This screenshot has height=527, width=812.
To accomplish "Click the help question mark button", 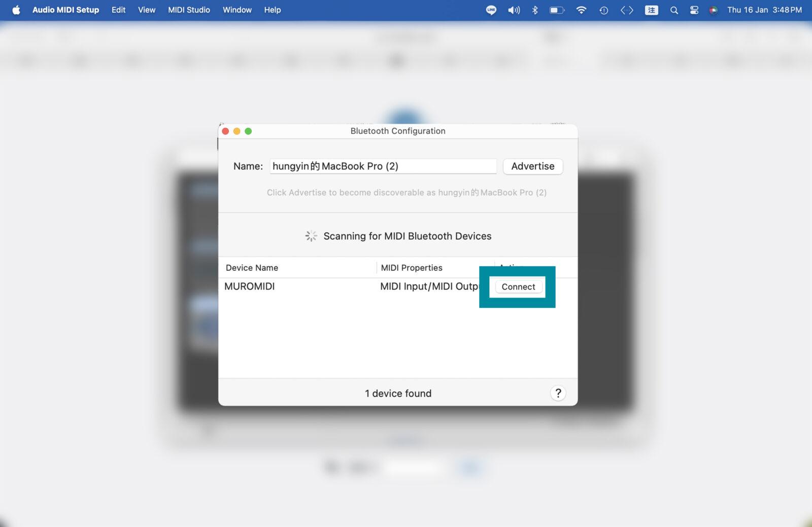I will click(558, 393).
